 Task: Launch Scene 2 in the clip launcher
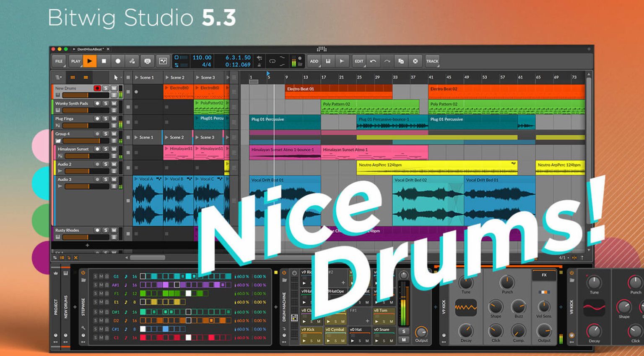click(x=167, y=77)
